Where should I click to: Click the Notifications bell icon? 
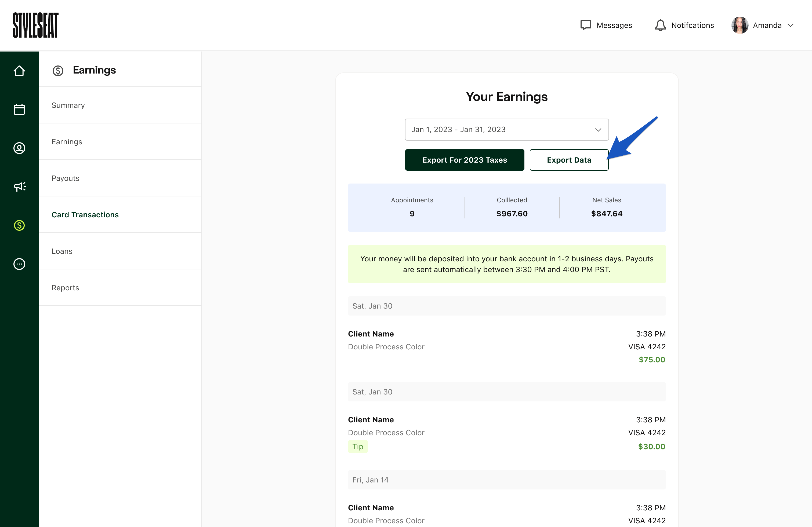point(660,25)
